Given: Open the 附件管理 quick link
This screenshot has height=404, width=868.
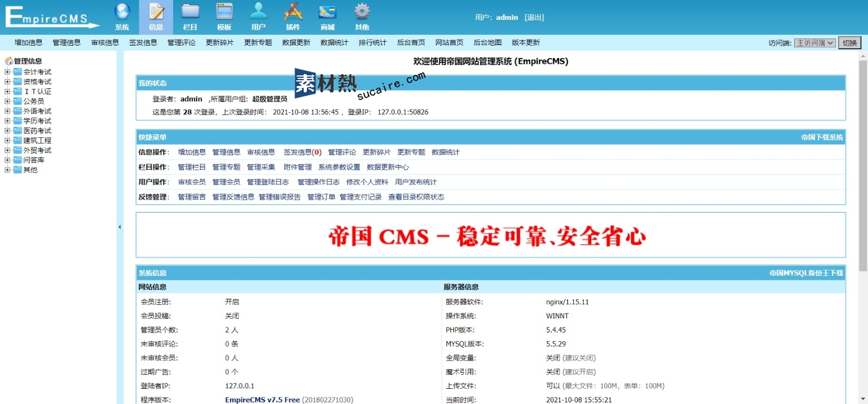Looking at the screenshot, I should [298, 167].
